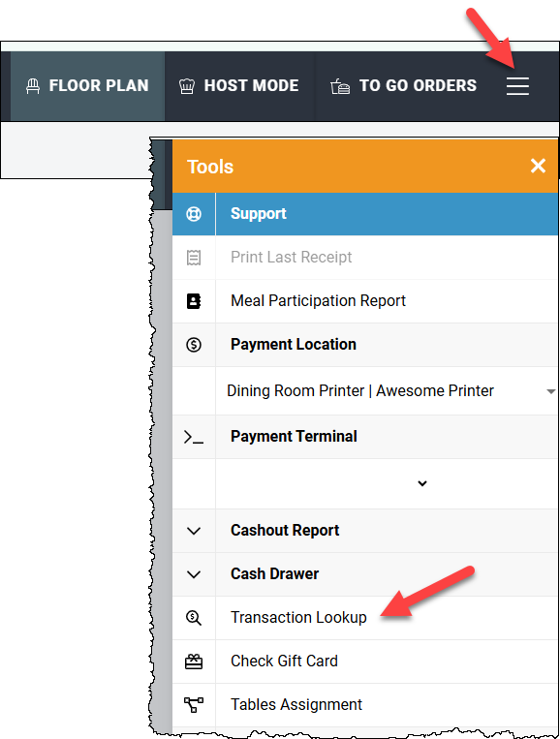This screenshot has height=739, width=560.
Task: Switch to the Host Mode tab
Action: (x=239, y=86)
